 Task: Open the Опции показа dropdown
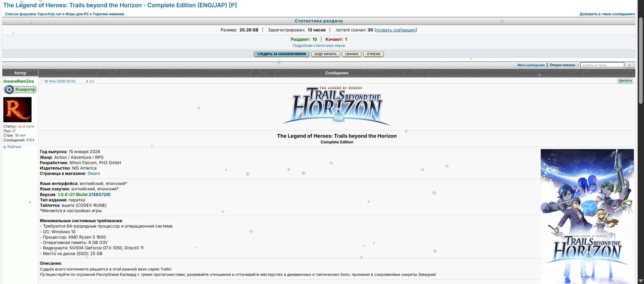click(x=564, y=65)
